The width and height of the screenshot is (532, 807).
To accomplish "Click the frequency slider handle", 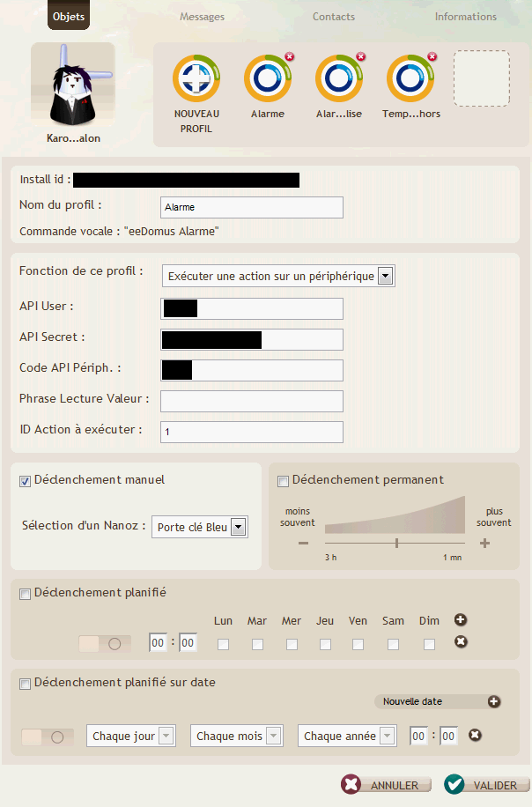I will [x=396, y=543].
